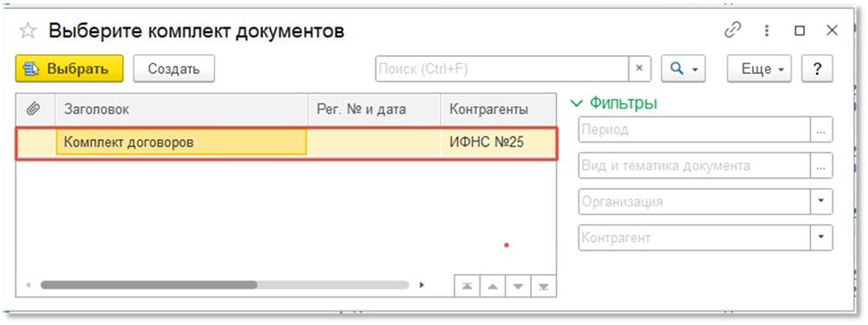Click the horizontal scrollbar thumb
Image resolution: width=868 pixels, height=325 pixels.
coord(149,285)
